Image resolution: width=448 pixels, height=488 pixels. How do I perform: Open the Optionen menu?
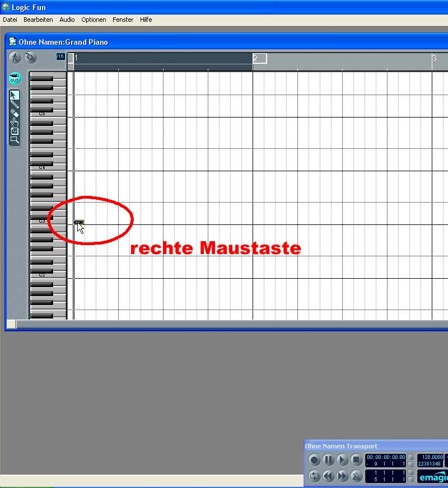click(94, 20)
